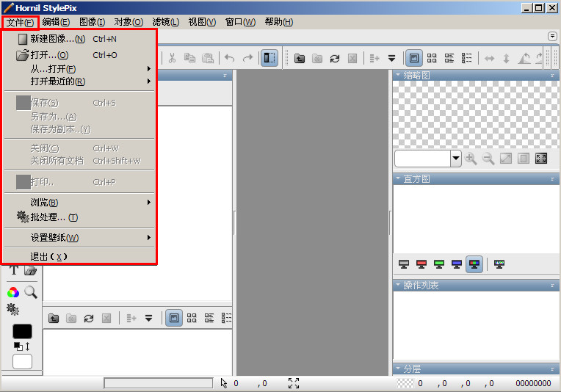The height and width of the screenshot is (392, 561).
Task: Click the flip vertical arrow icon
Action: coord(506,58)
